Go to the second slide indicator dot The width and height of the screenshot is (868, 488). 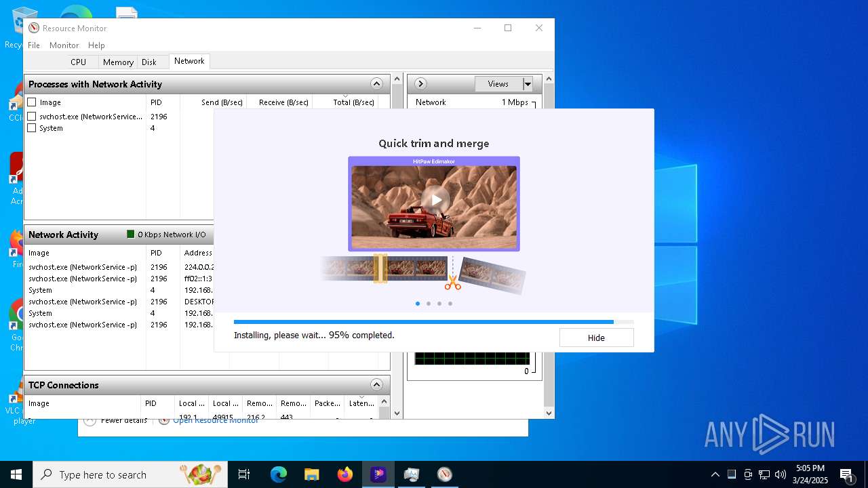click(x=429, y=304)
